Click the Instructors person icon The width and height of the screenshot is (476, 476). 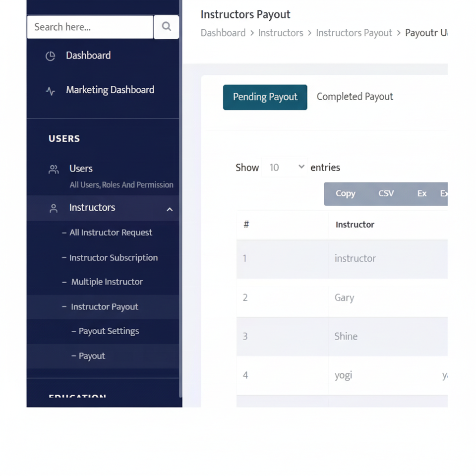pyautogui.click(x=54, y=208)
